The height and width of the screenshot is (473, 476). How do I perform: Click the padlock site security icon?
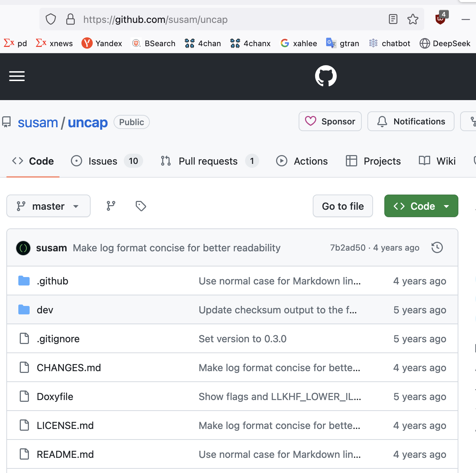pos(71,19)
